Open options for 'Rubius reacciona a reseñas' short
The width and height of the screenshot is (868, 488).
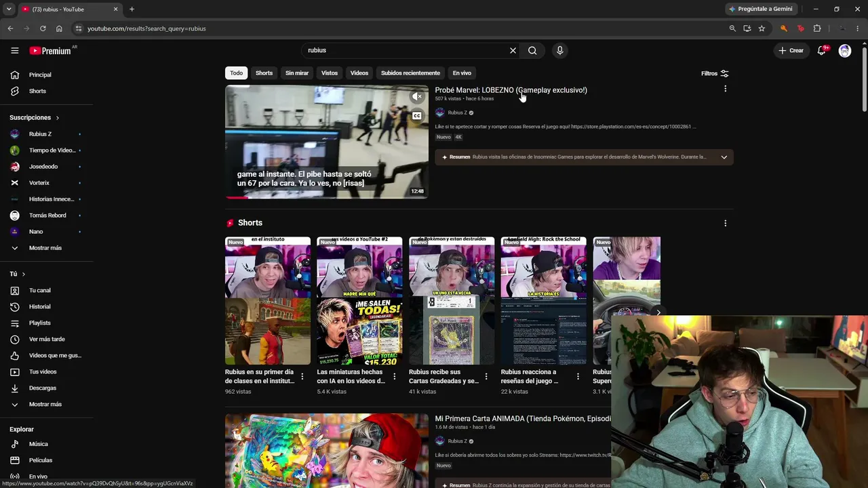[578, 376]
